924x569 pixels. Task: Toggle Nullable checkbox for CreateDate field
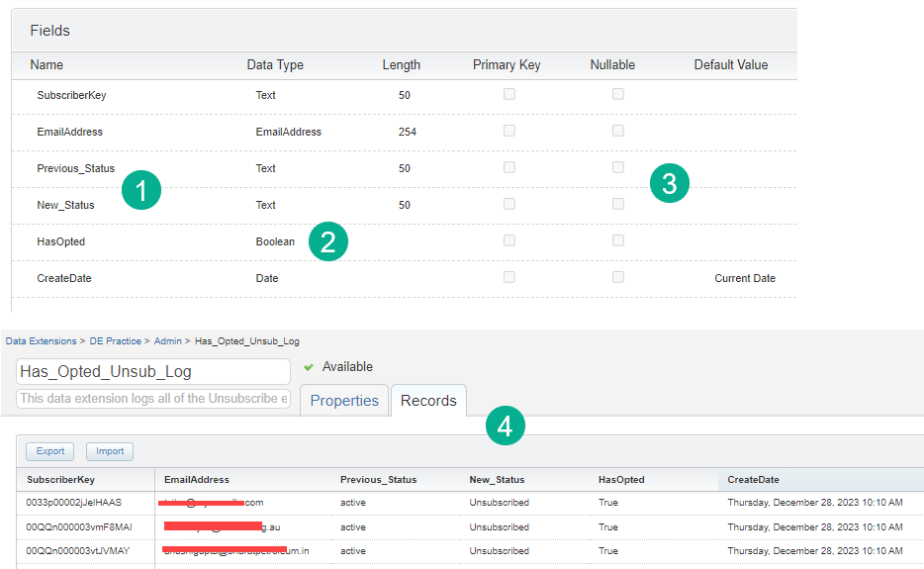click(x=618, y=278)
